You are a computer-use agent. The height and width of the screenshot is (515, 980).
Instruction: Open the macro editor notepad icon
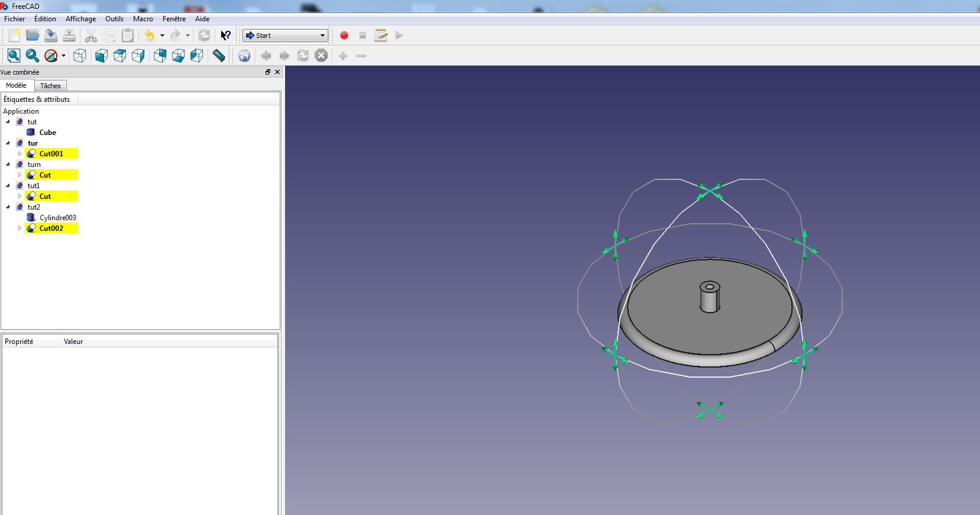pyautogui.click(x=381, y=36)
